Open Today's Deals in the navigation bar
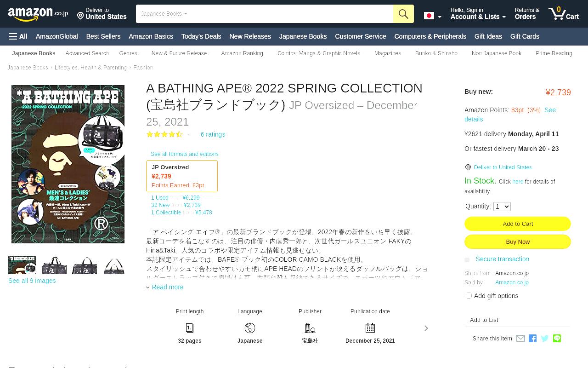 [201, 36]
